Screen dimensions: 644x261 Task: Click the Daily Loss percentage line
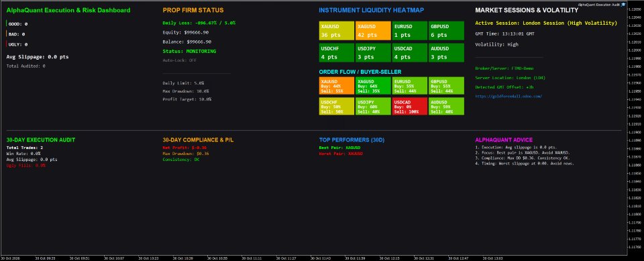click(x=199, y=23)
